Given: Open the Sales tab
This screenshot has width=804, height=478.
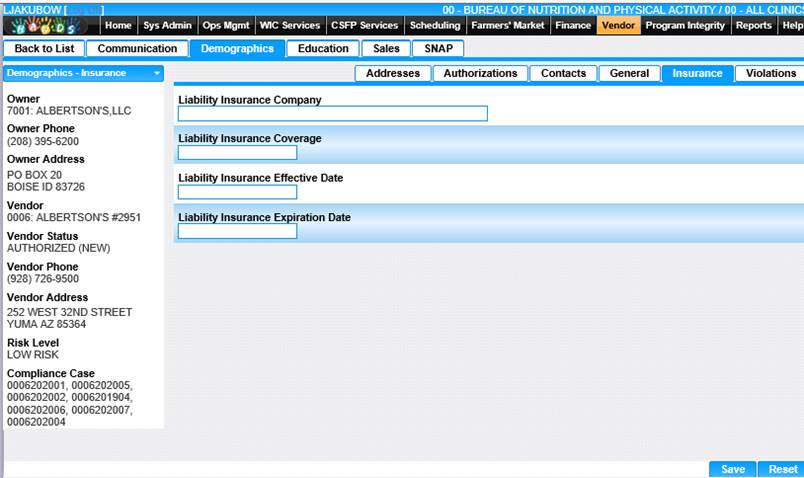Looking at the screenshot, I should click(386, 49).
